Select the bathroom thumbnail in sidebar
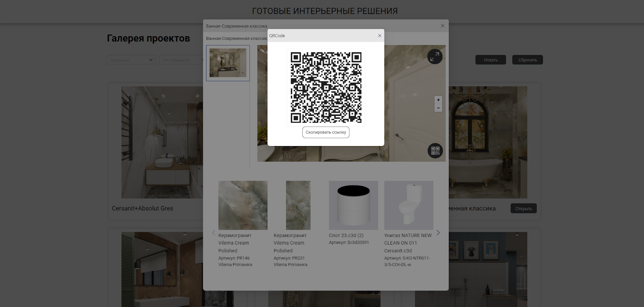The height and width of the screenshot is (307, 644). tap(228, 63)
